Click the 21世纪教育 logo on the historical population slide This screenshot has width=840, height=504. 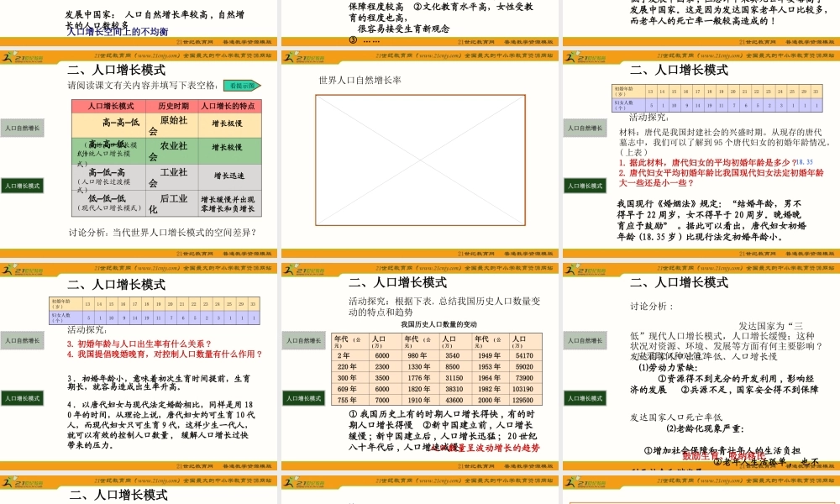(304, 270)
